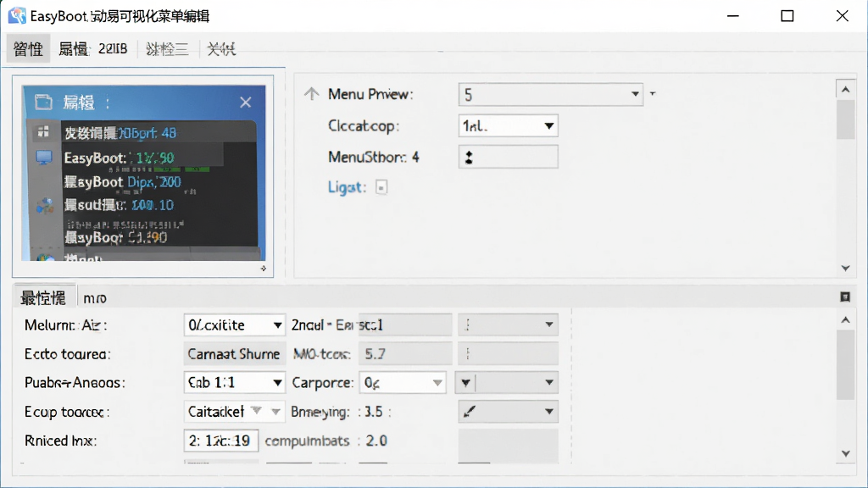Click the lower panel scrollbar up arrow
868x488 pixels.
click(x=845, y=319)
